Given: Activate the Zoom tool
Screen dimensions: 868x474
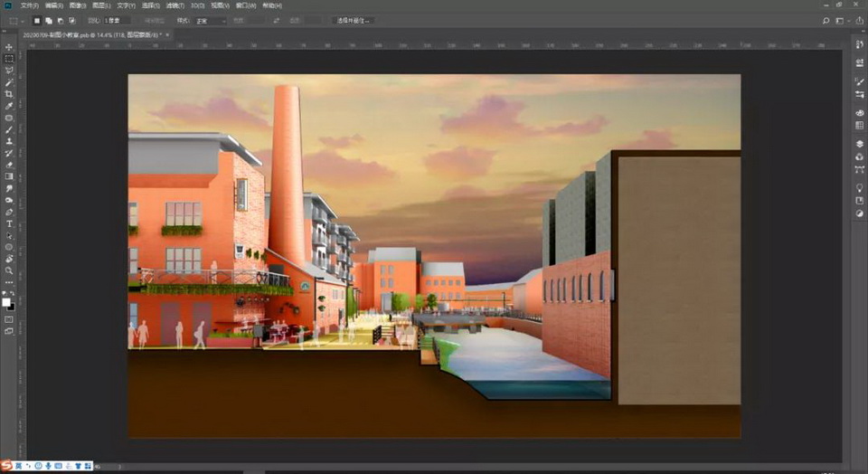Looking at the screenshot, I should (x=9, y=270).
